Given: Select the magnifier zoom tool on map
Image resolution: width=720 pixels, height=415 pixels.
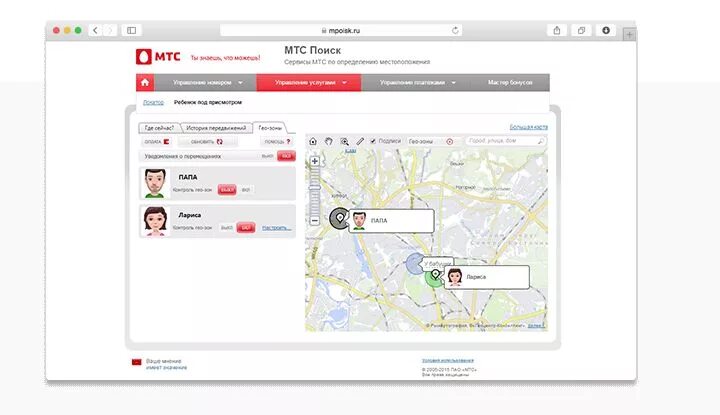Looking at the screenshot, I should [x=344, y=141].
